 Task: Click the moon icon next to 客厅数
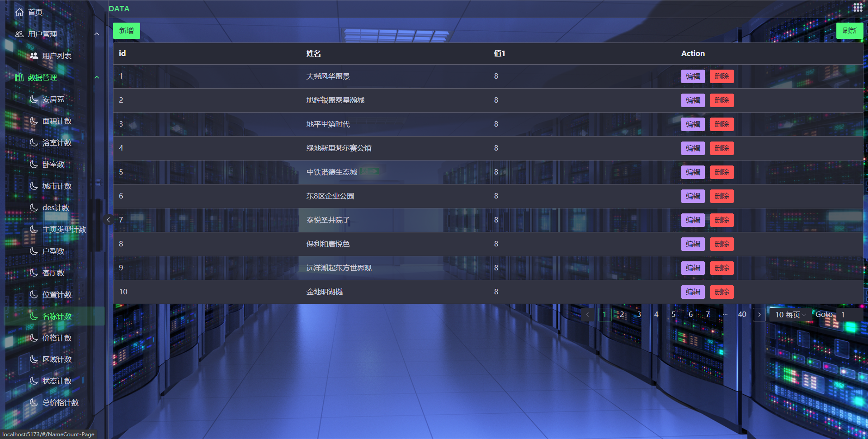[x=34, y=273]
